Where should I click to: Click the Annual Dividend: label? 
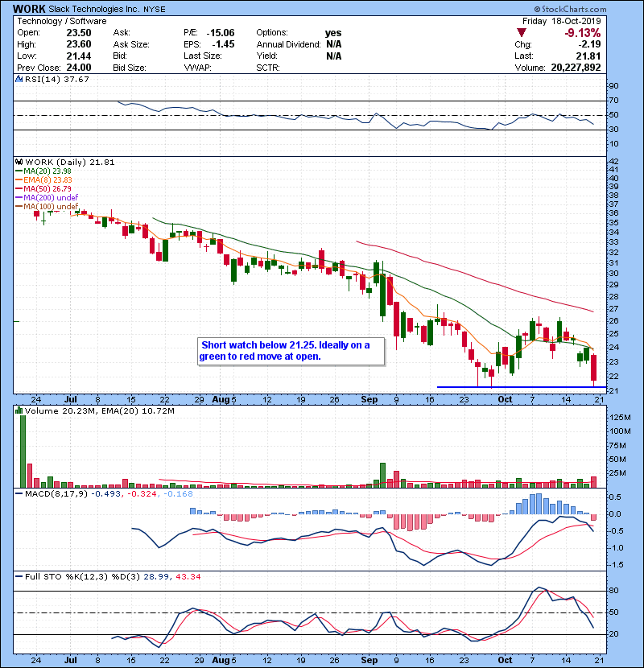tap(288, 44)
